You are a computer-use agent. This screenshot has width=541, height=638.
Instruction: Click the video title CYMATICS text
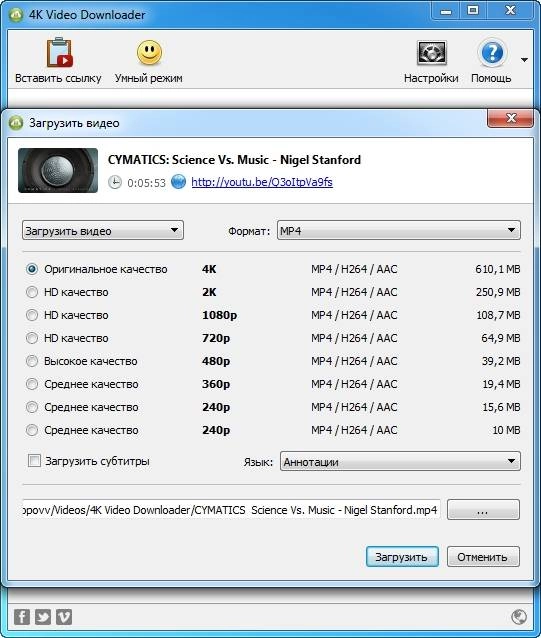click(x=234, y=160)
